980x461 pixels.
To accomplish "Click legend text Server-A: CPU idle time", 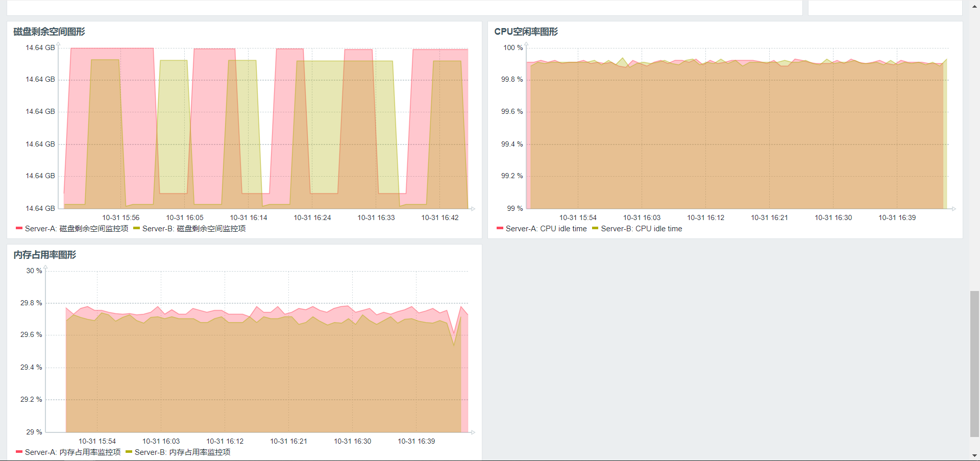I will click(546, 229).
